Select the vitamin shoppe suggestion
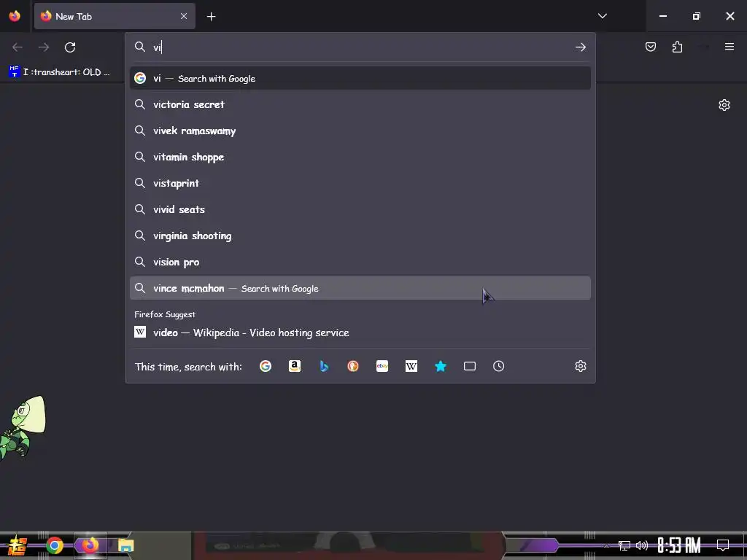 coord(360,157)
